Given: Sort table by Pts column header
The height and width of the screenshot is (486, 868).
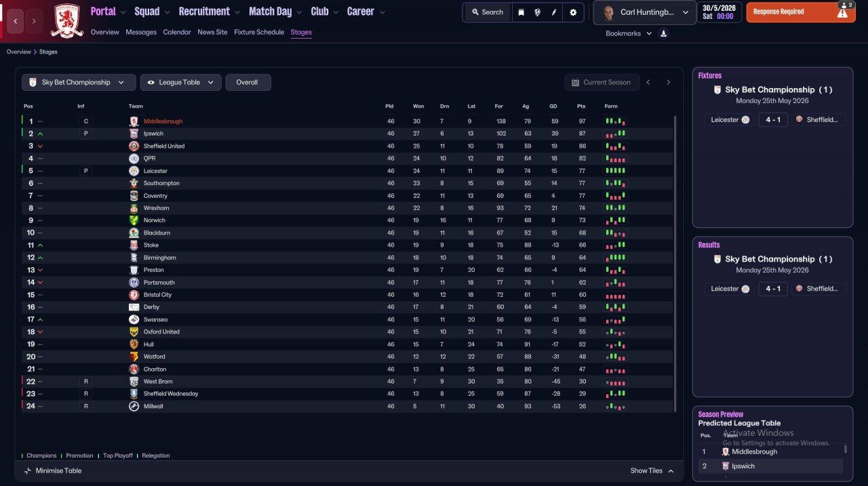Looking at the screenshot, I should 581,106.
